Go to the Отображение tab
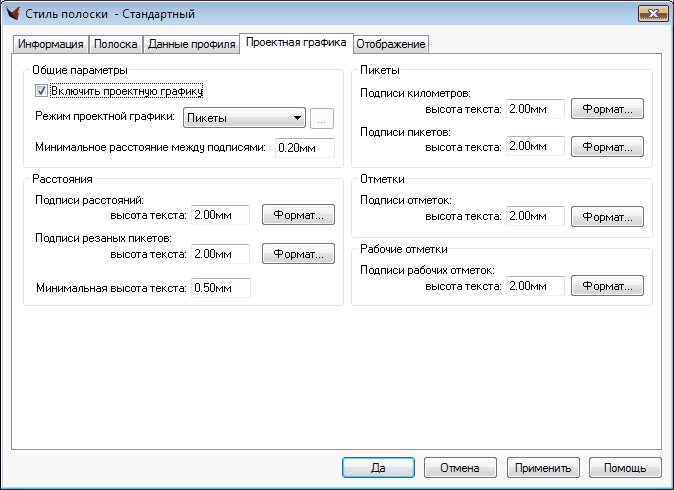674x490 pixels. point(391,45)
